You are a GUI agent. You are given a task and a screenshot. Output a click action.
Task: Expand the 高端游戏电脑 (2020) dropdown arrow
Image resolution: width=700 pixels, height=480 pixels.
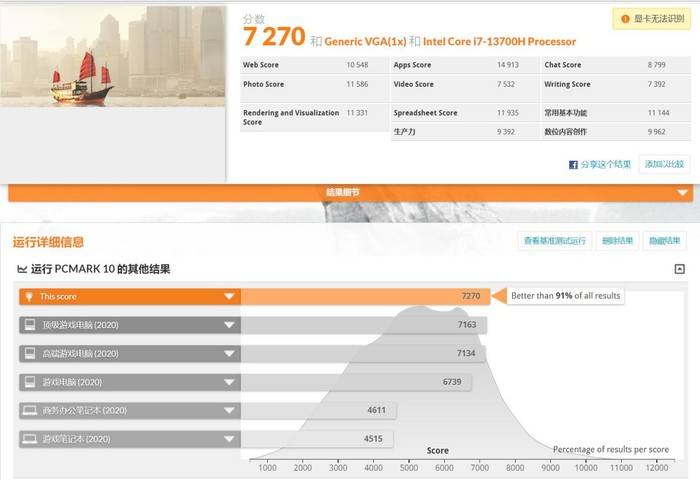[x=229, y=354]
